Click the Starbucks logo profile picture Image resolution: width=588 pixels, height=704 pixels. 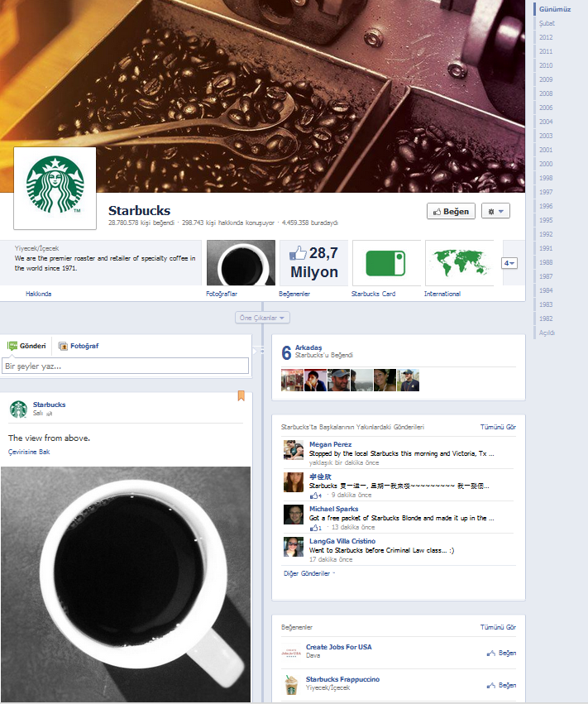coord(55,188)
